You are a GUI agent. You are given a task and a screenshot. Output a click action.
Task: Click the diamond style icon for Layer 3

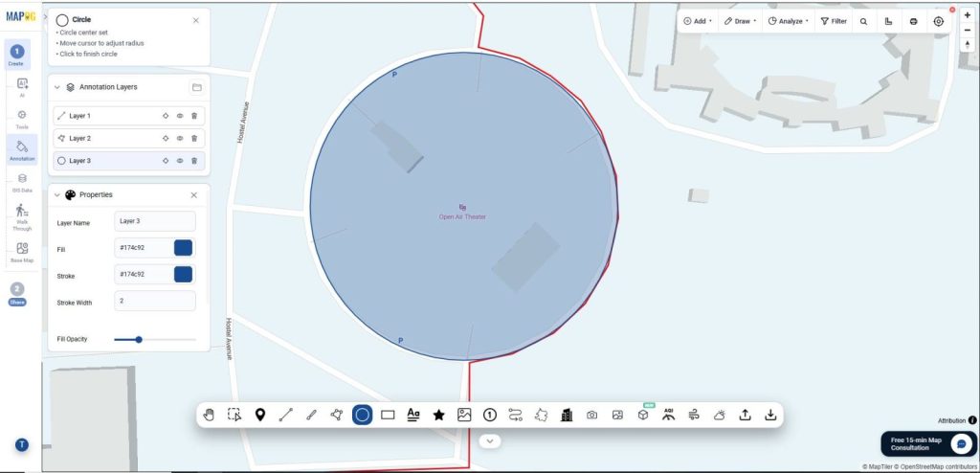166,161
